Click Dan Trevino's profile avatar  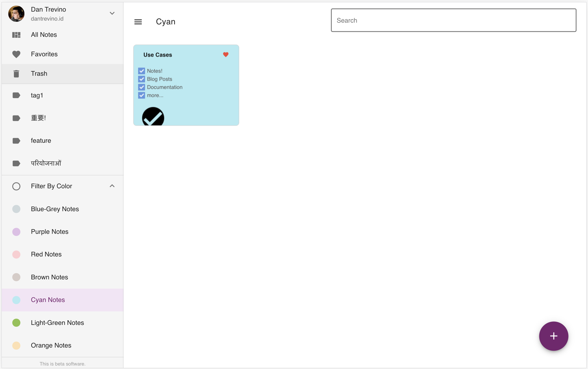(x=16, y=14)
